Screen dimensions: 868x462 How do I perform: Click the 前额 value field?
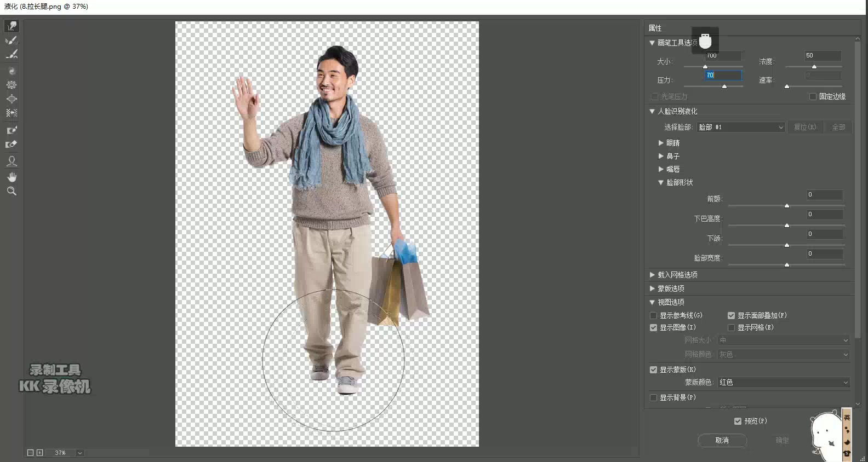coord(825,195)
